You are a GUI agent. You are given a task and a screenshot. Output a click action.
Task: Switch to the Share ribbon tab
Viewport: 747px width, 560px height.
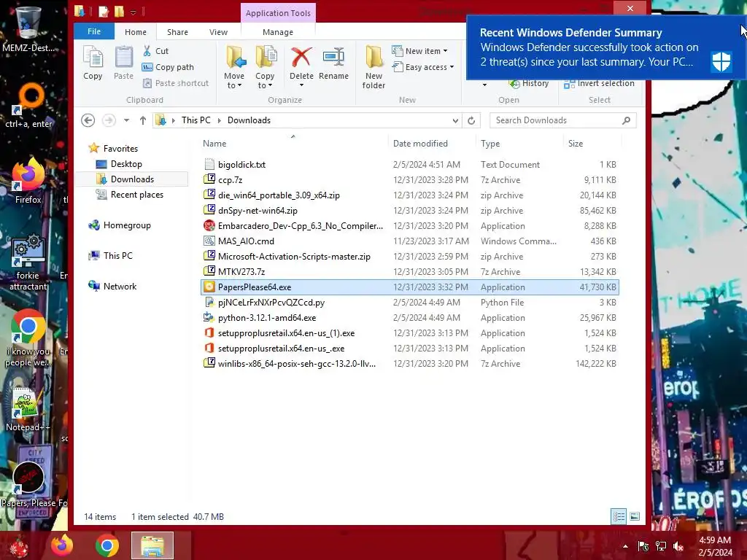click(177, 32)
